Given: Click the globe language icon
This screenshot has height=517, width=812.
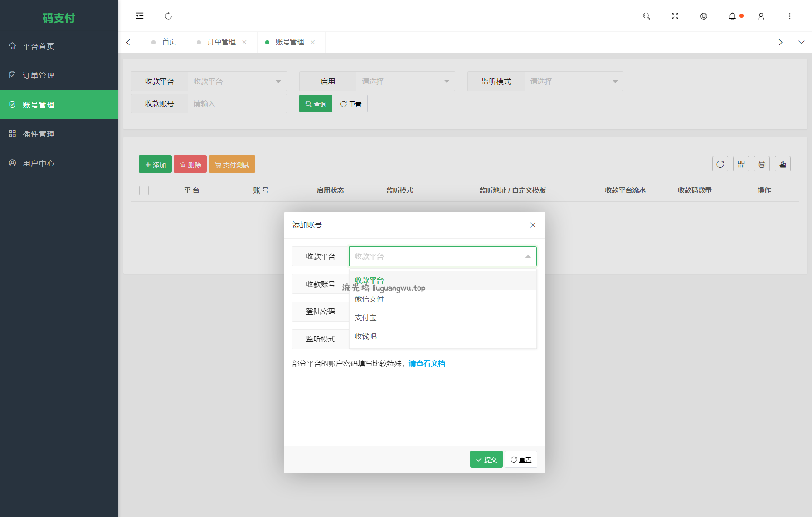Looking at the screenshot, I should (x=703, y=16).
